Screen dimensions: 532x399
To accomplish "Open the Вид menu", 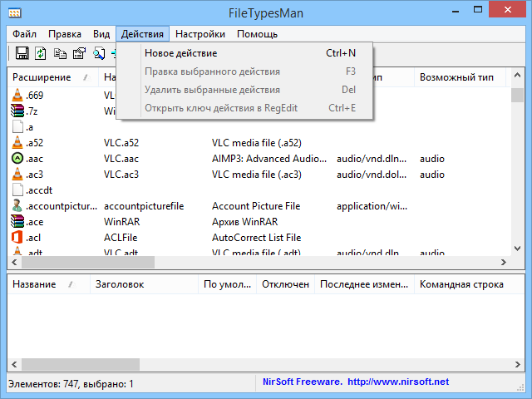I will (x=101, y=34).
